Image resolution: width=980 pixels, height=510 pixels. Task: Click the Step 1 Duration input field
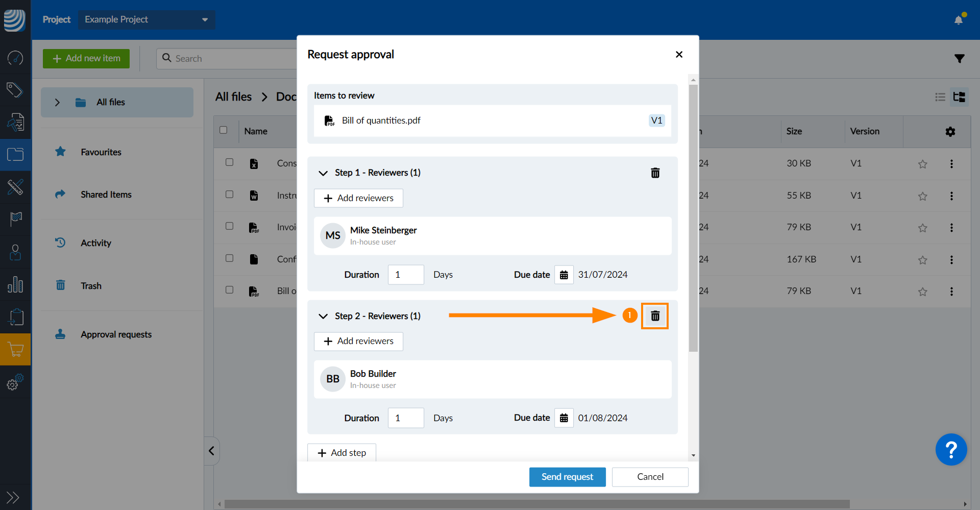tap(406, 275)
